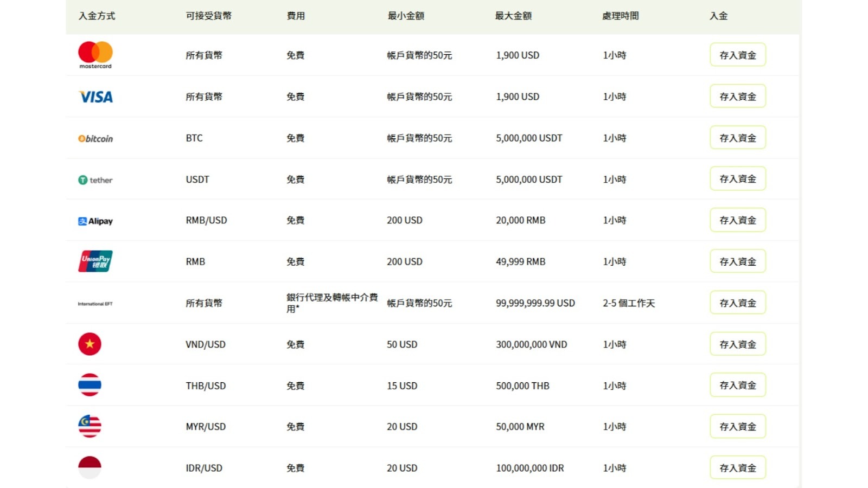Click 存入資金 in the Mastercard row
Screen dimensions: 868x488
tap(738, 54)
